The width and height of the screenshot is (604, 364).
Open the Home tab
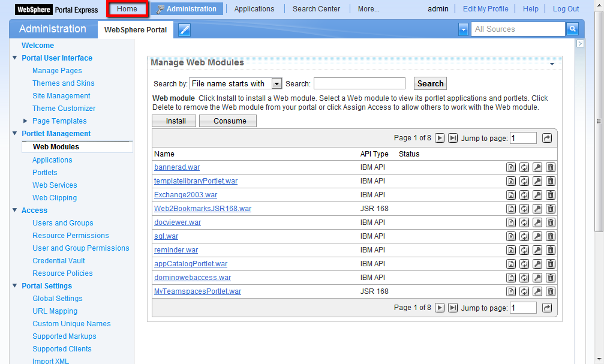127,9
